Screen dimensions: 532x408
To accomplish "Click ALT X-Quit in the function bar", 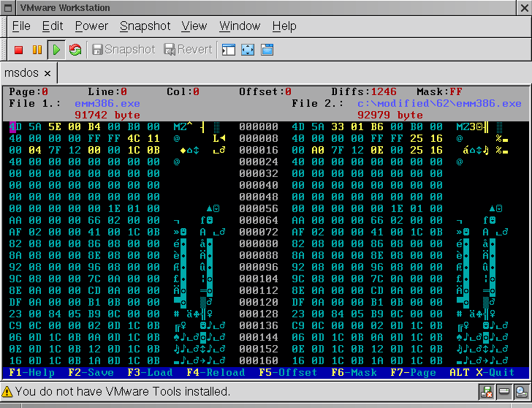I will point(482,372).
